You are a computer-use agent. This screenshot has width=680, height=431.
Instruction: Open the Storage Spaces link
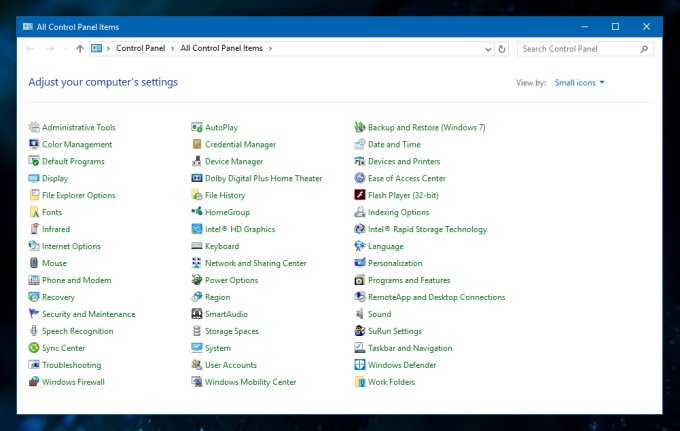(x=232, y=331)
